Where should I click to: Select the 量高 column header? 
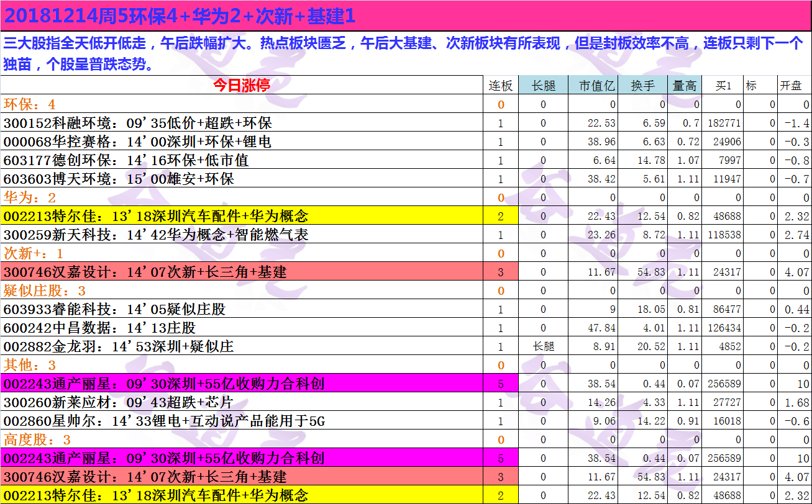(685, 86)
